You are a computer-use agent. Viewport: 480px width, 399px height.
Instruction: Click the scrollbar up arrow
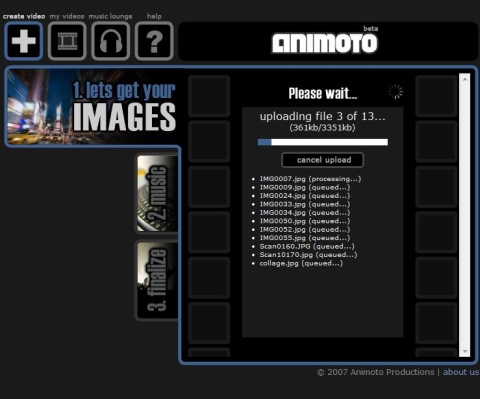465,79
